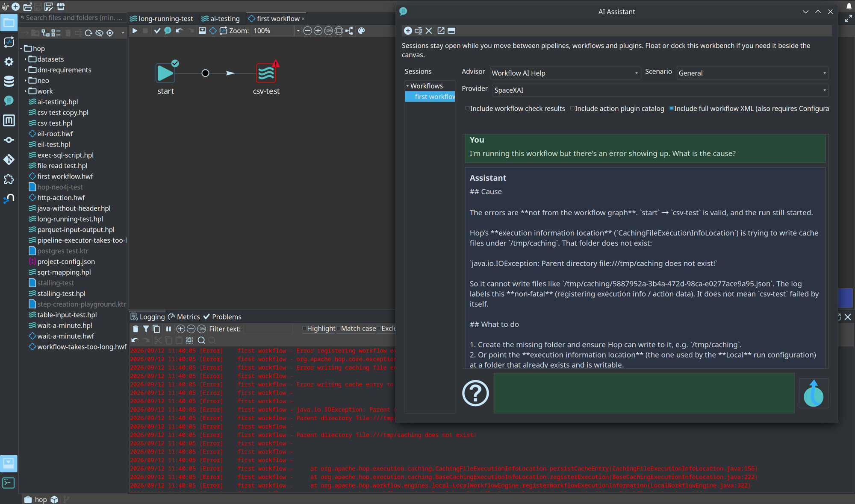Viewport: 855px width, 504px height.
Task: Open the Provider dropdown showing SpaceXAI
Action: tap(660, 90)
